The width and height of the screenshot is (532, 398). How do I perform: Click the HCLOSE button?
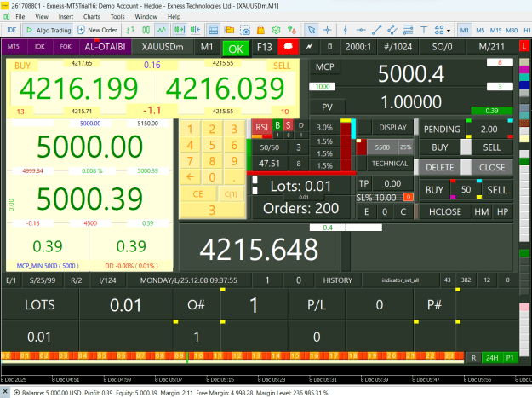click(445, 211)
